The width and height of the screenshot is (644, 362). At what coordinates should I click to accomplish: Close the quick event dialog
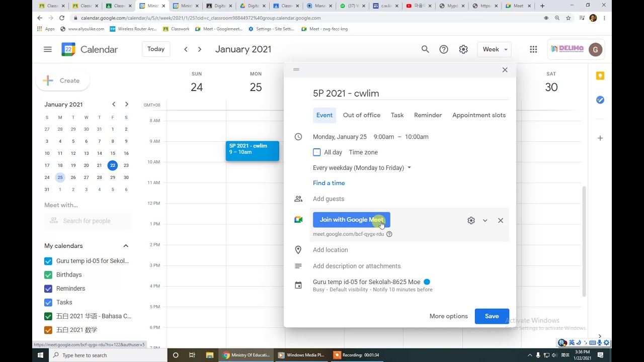pyautogui.click(x=505, y=70)
